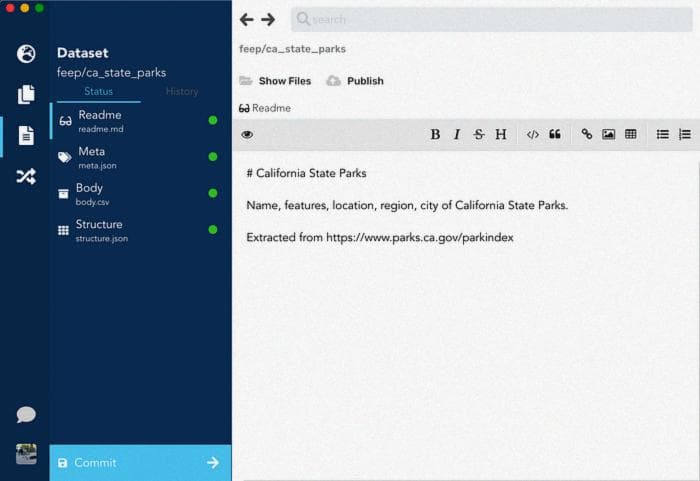Select the Dataset document icon in sidebar
Viewport: 700px width, 481px height.
[x=26, y=135]
